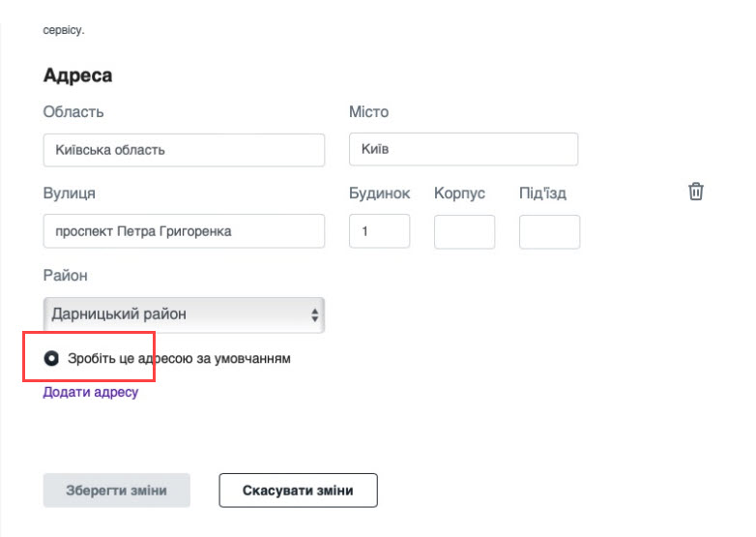
Task: Focus the Вулиця field with проспект Петра Григоренка
Action: coord(184,231)
